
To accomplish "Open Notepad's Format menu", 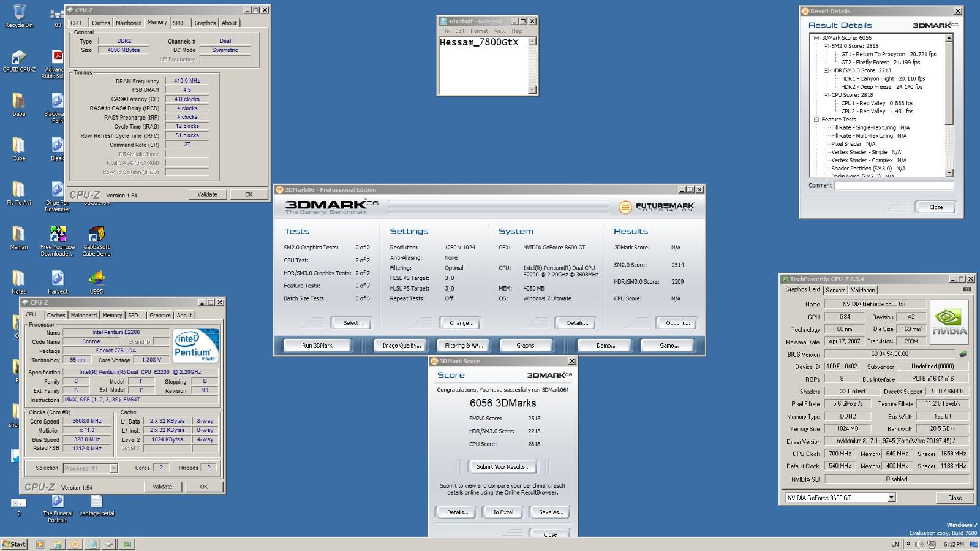I will pos(479,31).
